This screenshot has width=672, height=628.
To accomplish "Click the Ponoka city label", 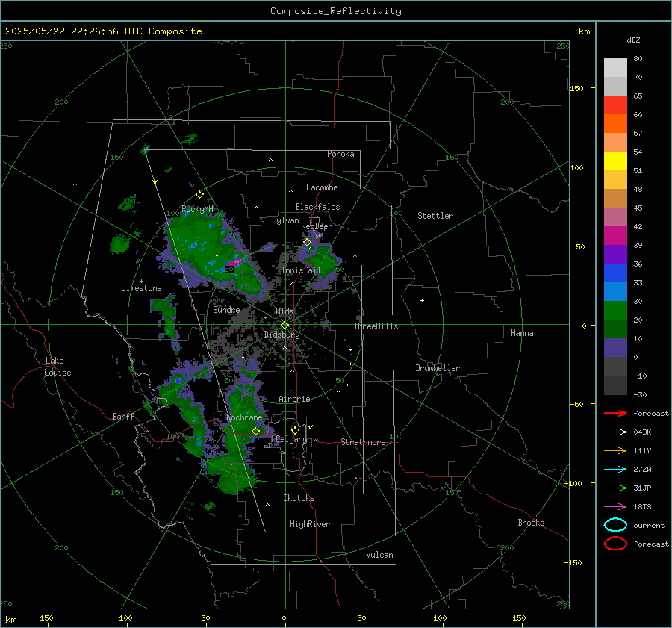I will tap(340, 154).
